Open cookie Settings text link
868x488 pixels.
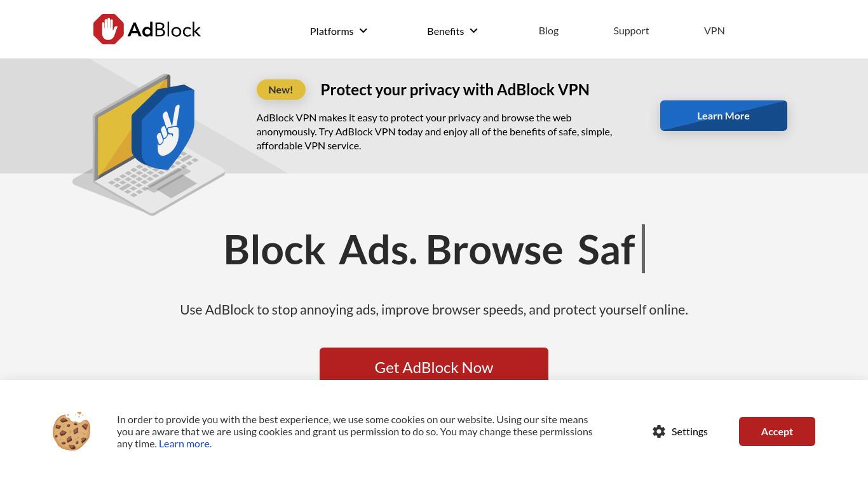[689, 431]
